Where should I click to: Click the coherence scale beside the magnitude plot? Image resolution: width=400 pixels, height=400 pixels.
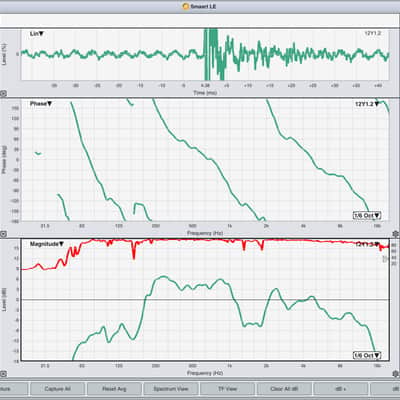pyautogui.click(x=393, y=254)
